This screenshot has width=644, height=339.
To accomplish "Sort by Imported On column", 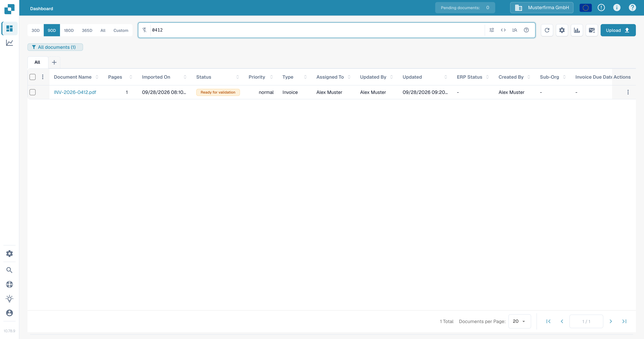I will coord(185,77).
